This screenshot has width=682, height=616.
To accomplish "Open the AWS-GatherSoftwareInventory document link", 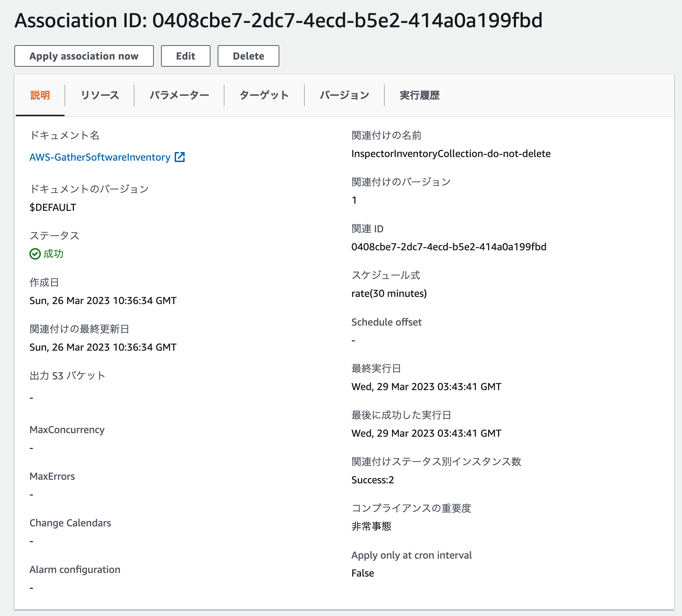I will coord(100,157).
